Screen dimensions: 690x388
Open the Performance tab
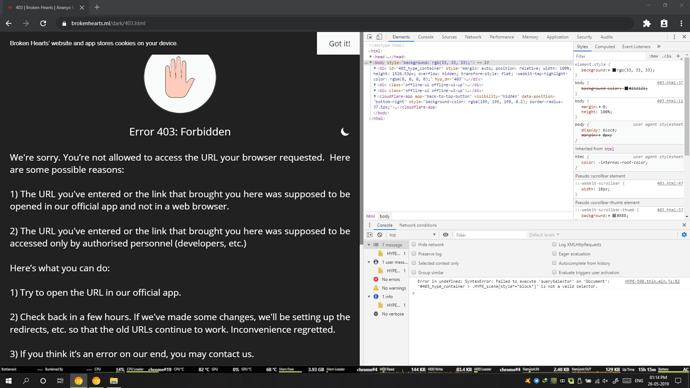pyautogui.click(x=502, y=37)
